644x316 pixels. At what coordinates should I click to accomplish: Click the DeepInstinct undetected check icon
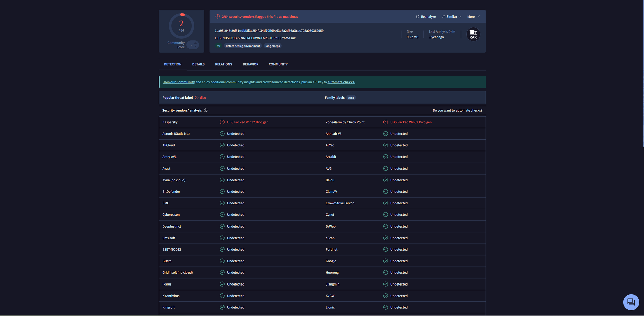[x=222, y=226]
